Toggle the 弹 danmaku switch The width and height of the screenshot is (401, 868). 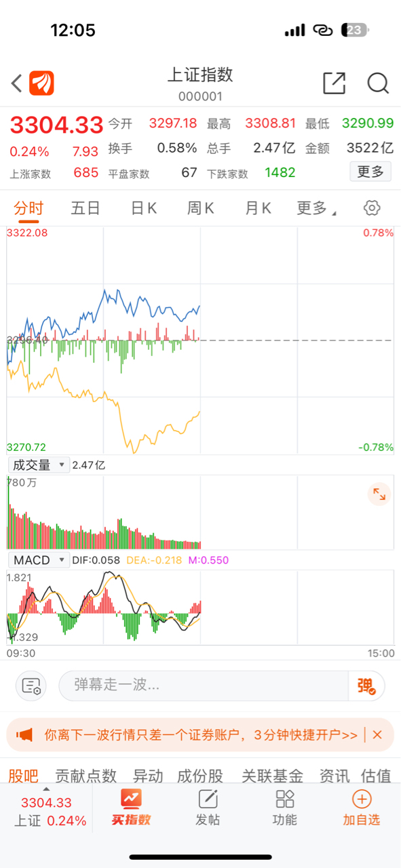[x=366, y=686]
